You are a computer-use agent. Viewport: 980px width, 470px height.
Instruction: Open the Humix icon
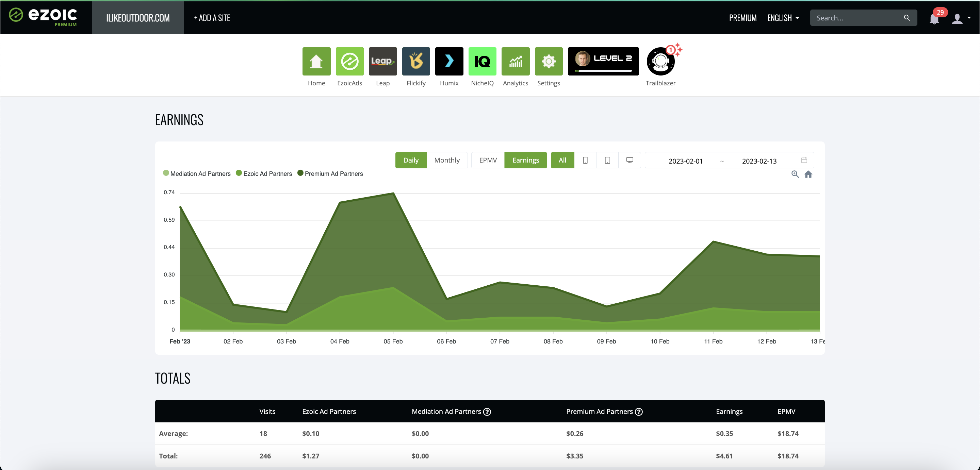449,61
